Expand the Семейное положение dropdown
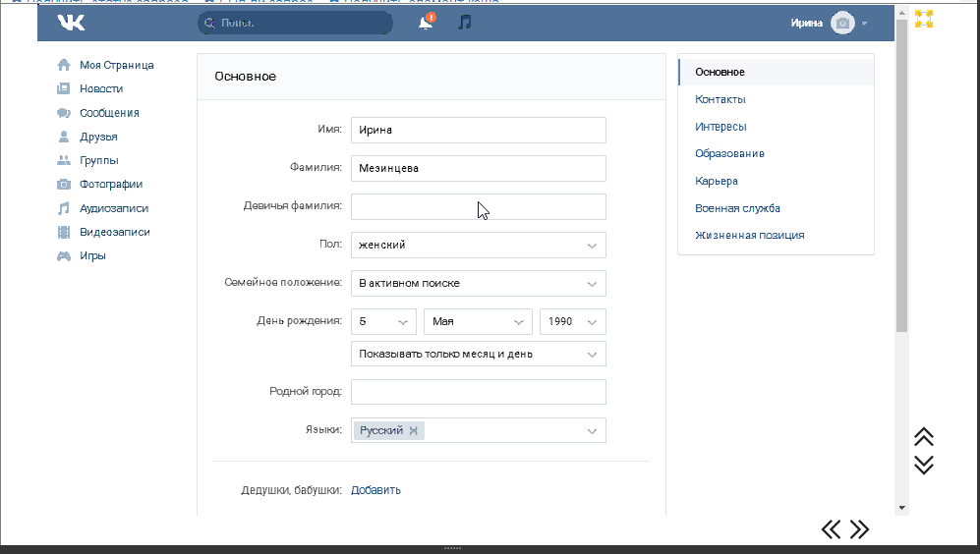 point(478,283)
